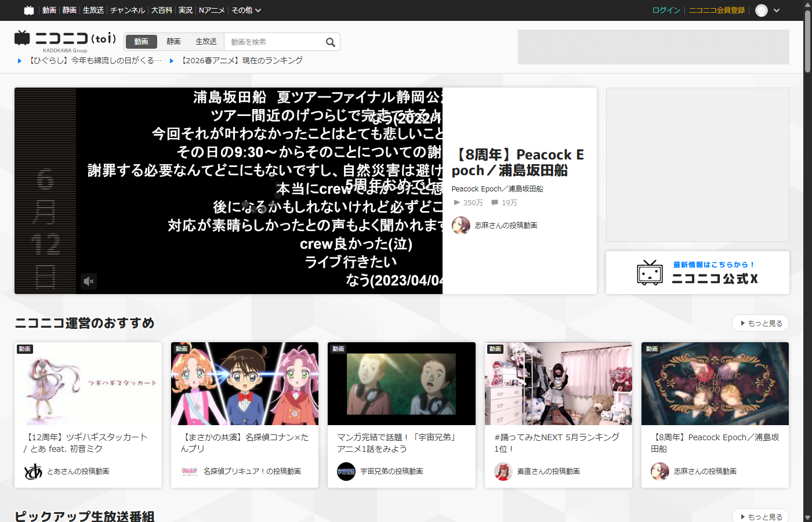This screenshot has height=522, width=812.
Task: Expand the account dropdown arrow
Action: (x=777, y=10)
